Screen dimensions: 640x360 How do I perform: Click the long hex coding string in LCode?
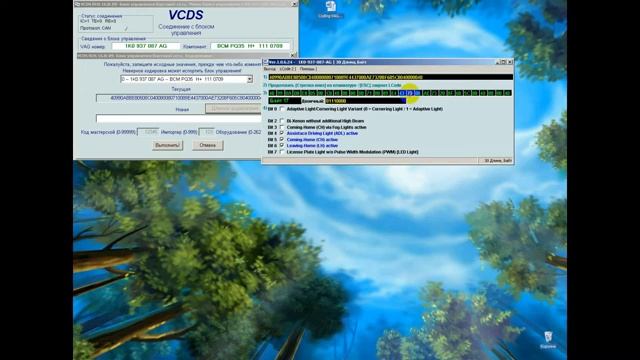(390, 77)
